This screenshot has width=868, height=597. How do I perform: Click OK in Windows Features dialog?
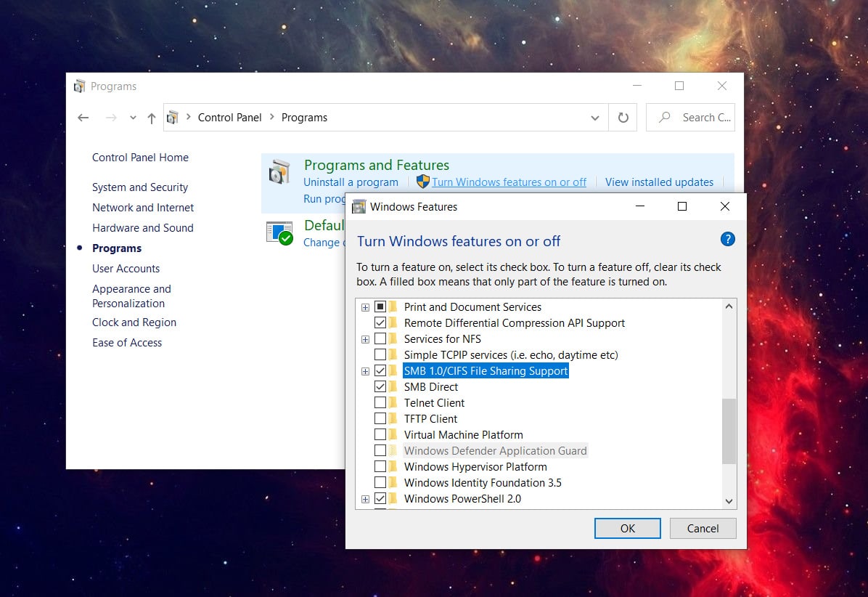click(x=627, y=528)
